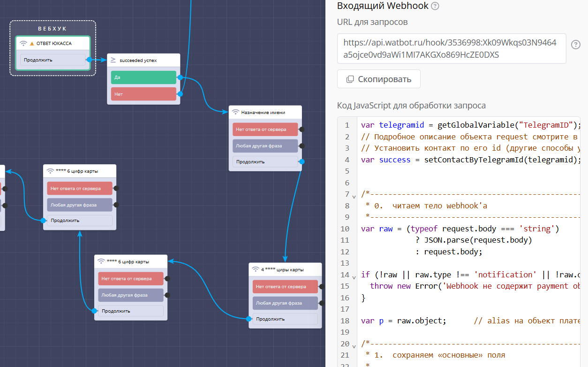Screen dimensions: 588x367
Task: Select the red "Нет" branch option
Action: pos(143,94)
